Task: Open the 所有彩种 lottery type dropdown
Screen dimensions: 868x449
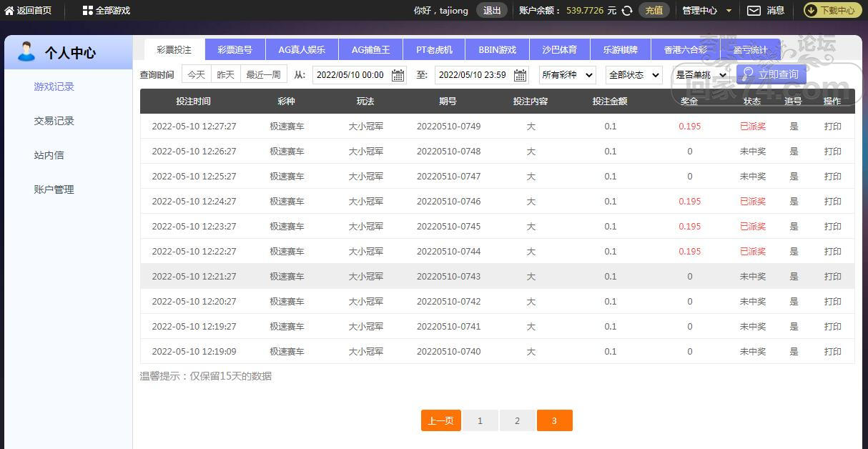Action: tap(568, 74)
